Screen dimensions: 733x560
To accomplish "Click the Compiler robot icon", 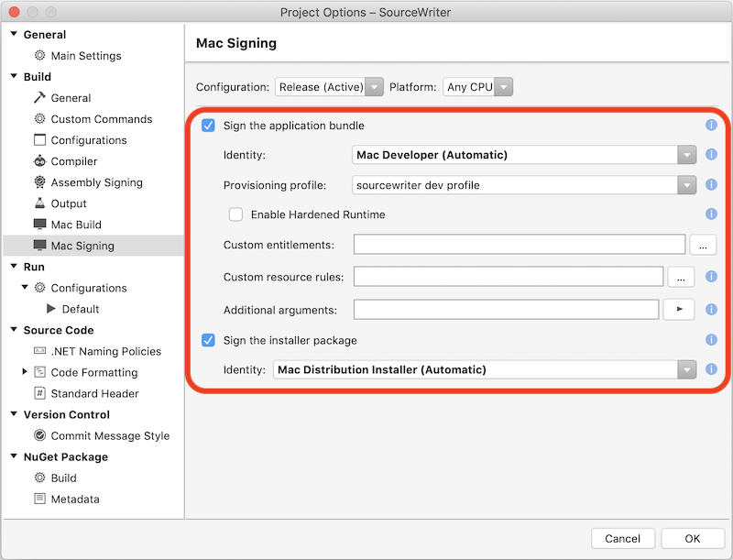I will pos(39,160).
